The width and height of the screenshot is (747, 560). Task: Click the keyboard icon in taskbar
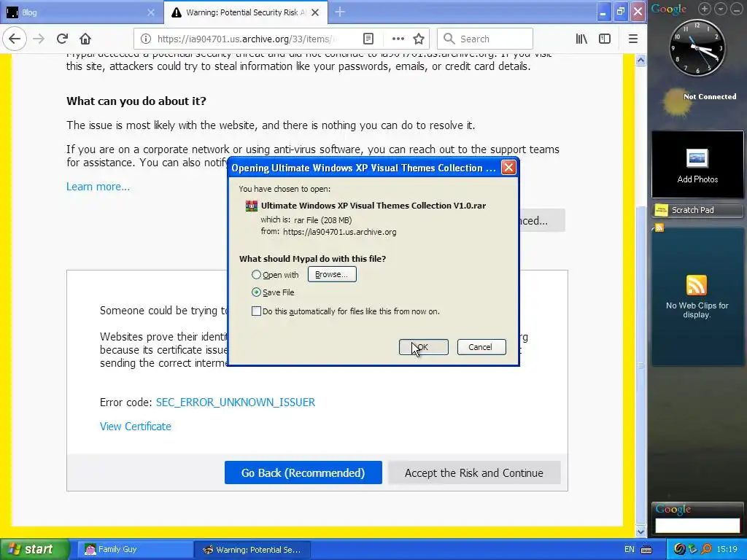(x=646, y=550)
